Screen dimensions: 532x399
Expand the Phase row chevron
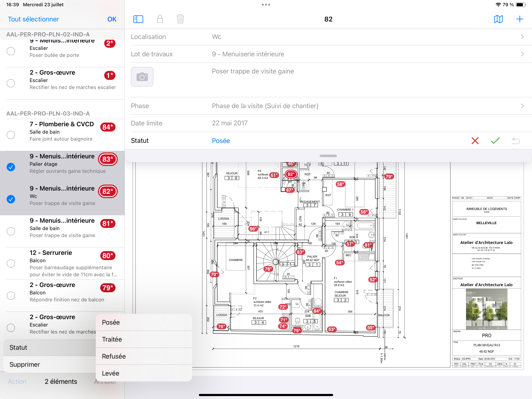[x=522, y=106]
